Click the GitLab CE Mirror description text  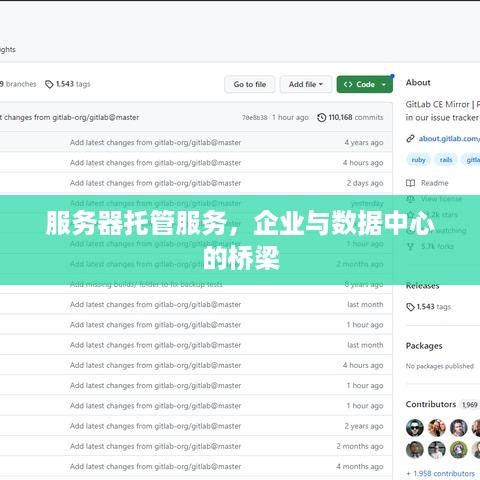[x=443, y=111]
